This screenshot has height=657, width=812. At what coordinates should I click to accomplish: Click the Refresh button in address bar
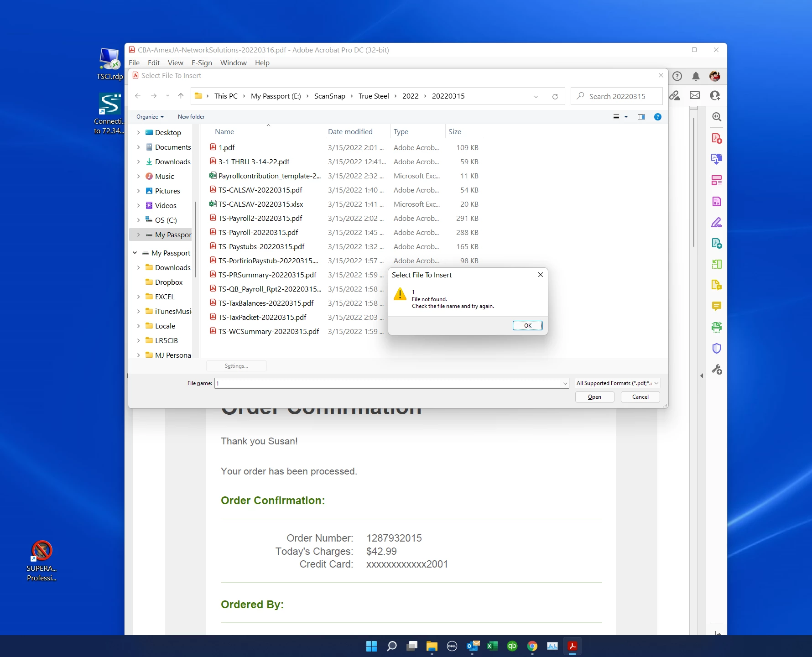coord(555,96)
